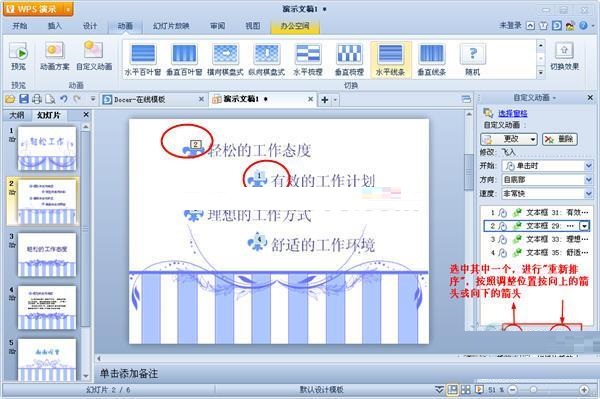Image resolution: width=600 pixels, height=399 pixels.
Task: Apply 随机 random transition
Action: tap(473, 60)
